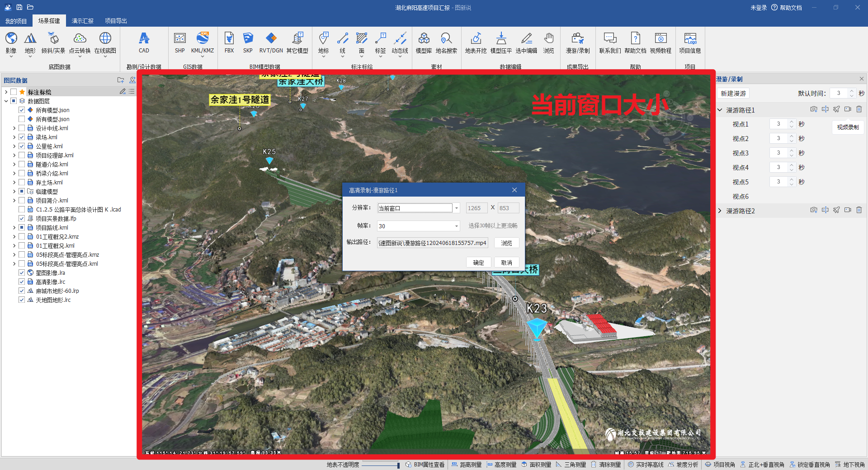This screenshot has height=470, width=868.
Task: Open 项目信息 project info icon
Action: (x=690, y=39)
